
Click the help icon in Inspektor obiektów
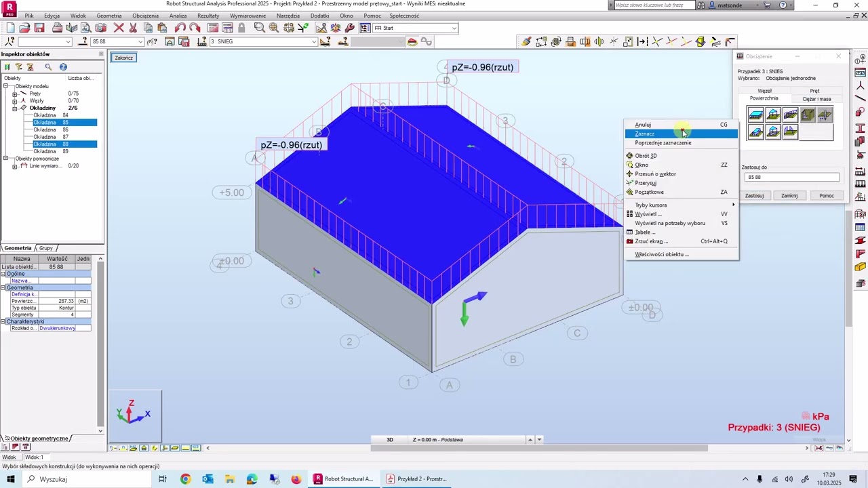point(63,66)
